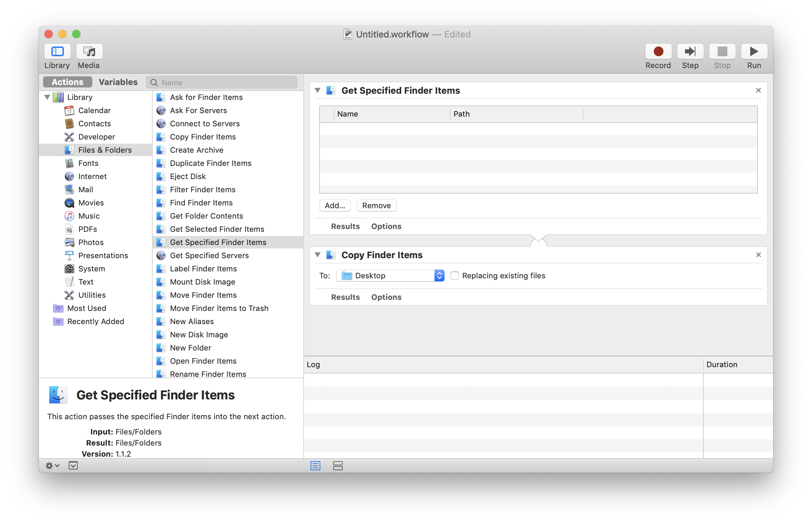Click the Step toolbar icon

690,52
